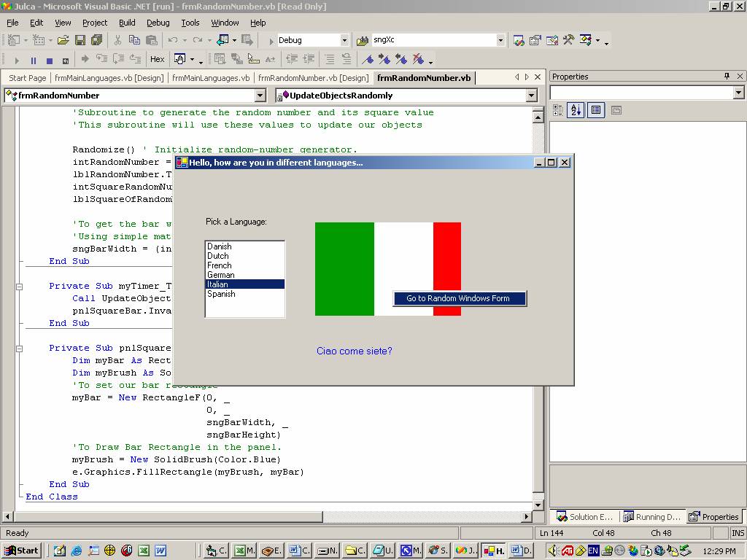The height and width of the screenshot is (560, 747).
Task: Click the Save All toolbar icon
Action: (96, 40)
